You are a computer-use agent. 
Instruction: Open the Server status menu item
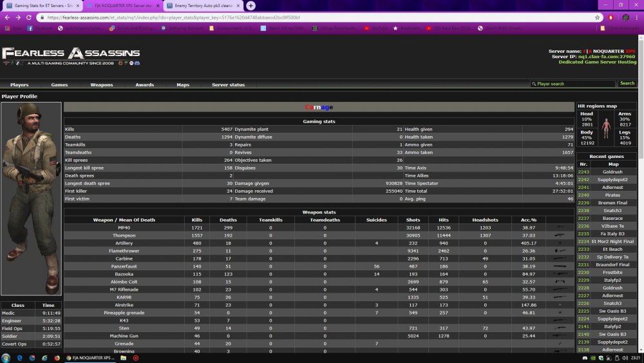pos(228,84)
